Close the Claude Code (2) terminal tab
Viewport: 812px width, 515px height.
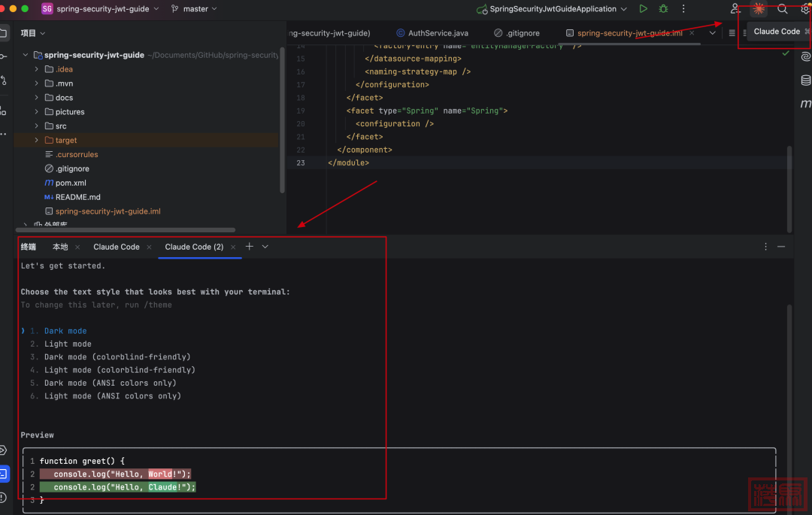pyautogui.click(x=233, y=247)
